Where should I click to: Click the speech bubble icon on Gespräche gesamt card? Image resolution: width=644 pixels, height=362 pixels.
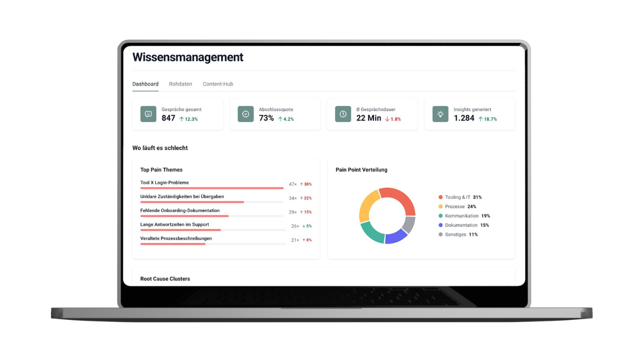(148, 114)
